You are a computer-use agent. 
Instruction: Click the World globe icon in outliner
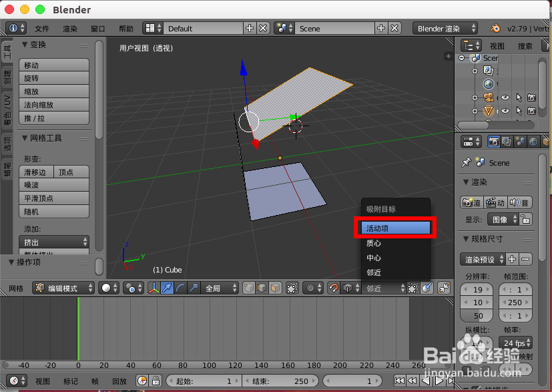(x=489, y=83)
